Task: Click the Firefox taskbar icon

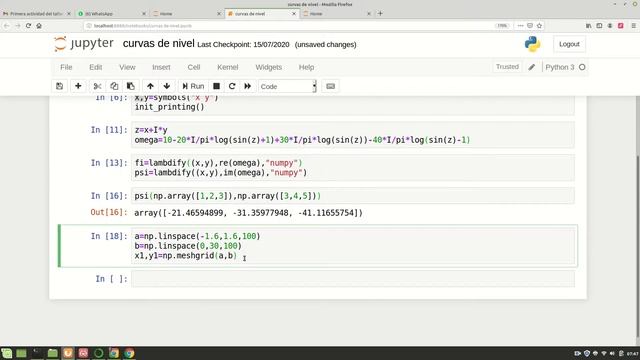Action: [68, 353]
